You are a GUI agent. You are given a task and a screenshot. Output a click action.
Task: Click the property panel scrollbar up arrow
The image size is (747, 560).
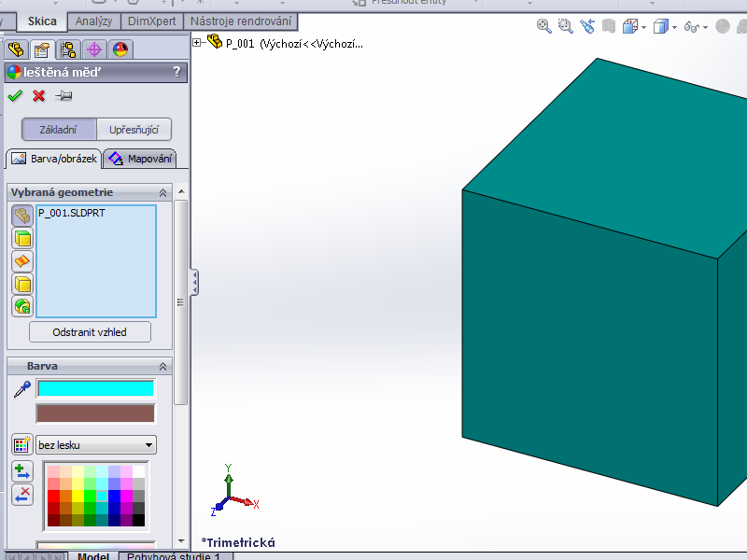point(181,191)
